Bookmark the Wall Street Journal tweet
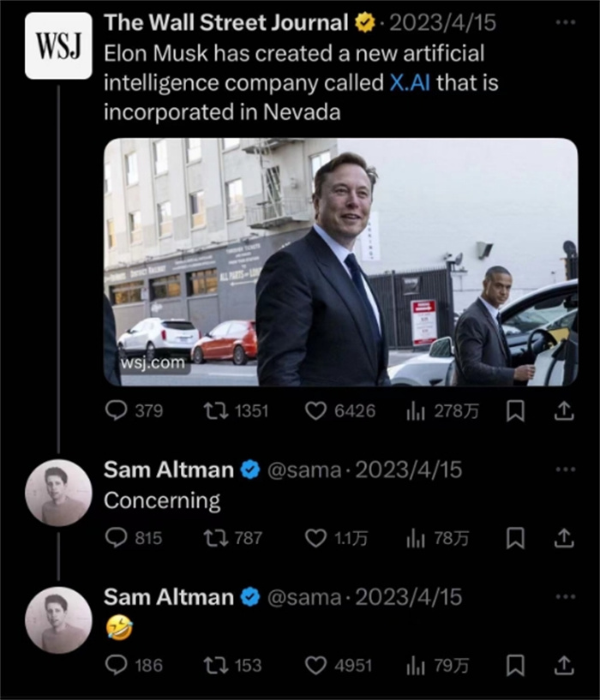 (x=515, y=411)
